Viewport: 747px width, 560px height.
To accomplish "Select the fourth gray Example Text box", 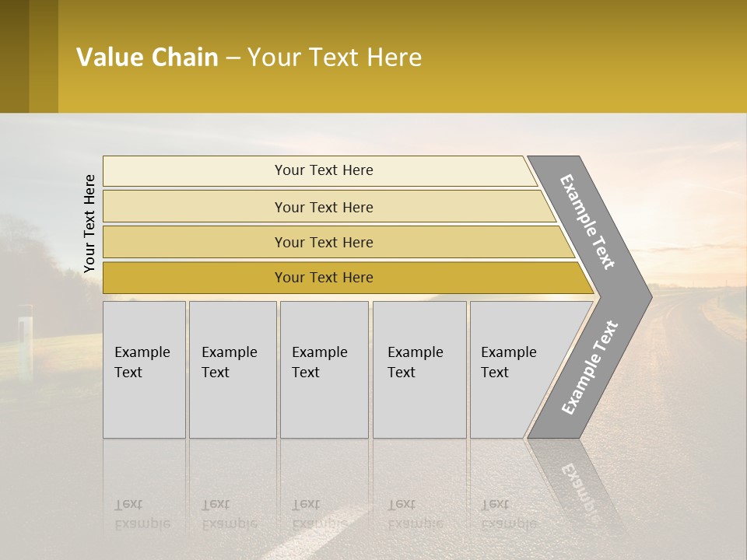I will [x=419, y=369].
